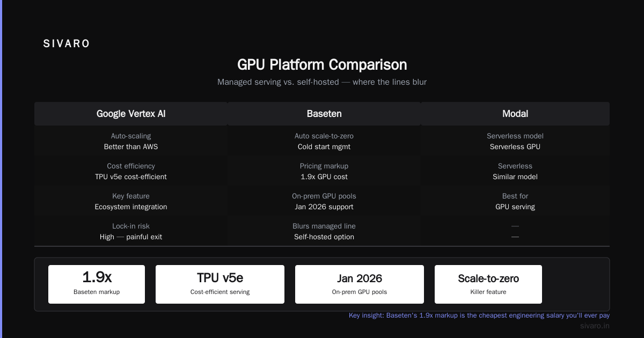Click the Lock-in risk label
644x338 pixels.
click(131, 226)
